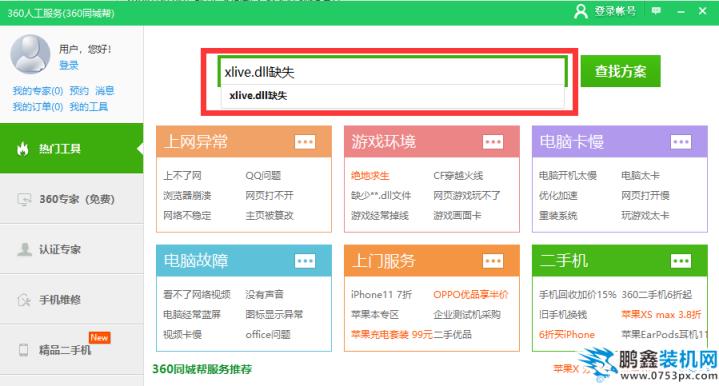Minimize the 360人工服务 window
The height and width of the screenshot is (386, 719).
click(681, 11)
